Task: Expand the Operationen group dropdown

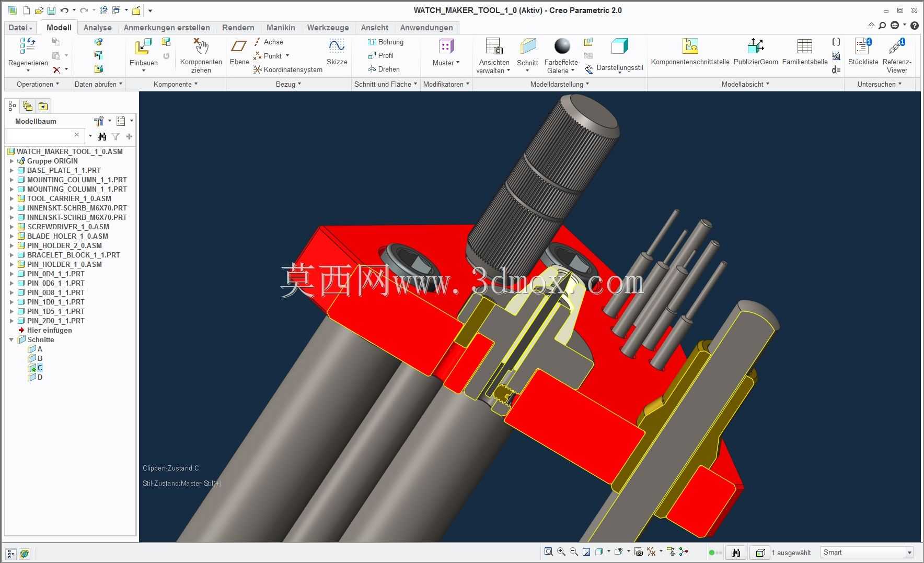Action: 38,84
